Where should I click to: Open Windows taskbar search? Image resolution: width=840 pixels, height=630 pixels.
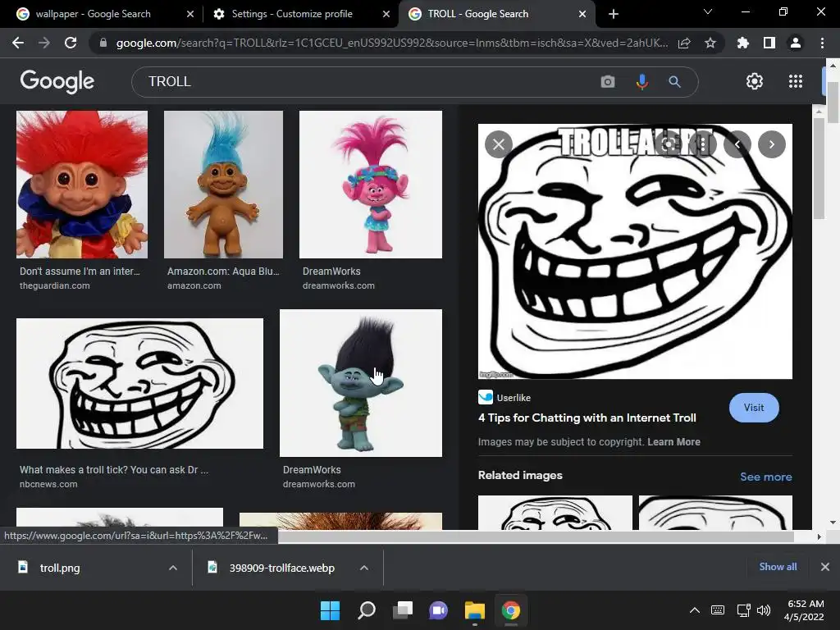tap(367, 610)
